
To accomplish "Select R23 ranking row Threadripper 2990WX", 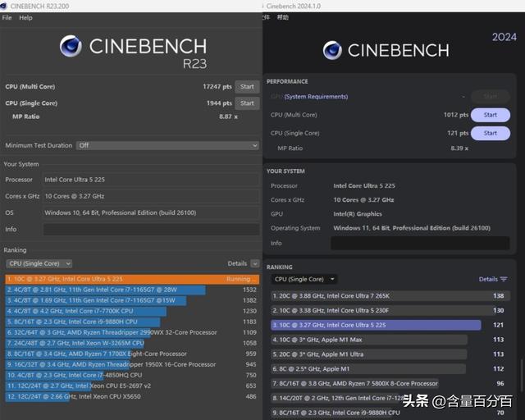I will coord(132,332).
